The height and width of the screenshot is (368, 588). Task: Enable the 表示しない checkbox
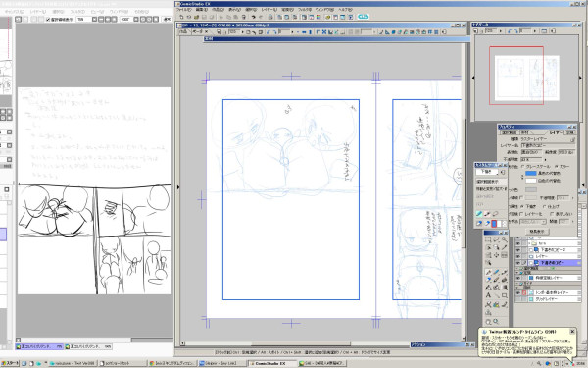pos(551,214)
